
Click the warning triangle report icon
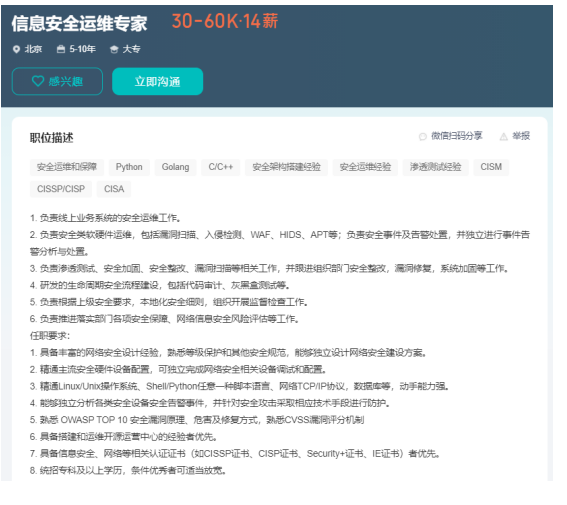[504, 137]
